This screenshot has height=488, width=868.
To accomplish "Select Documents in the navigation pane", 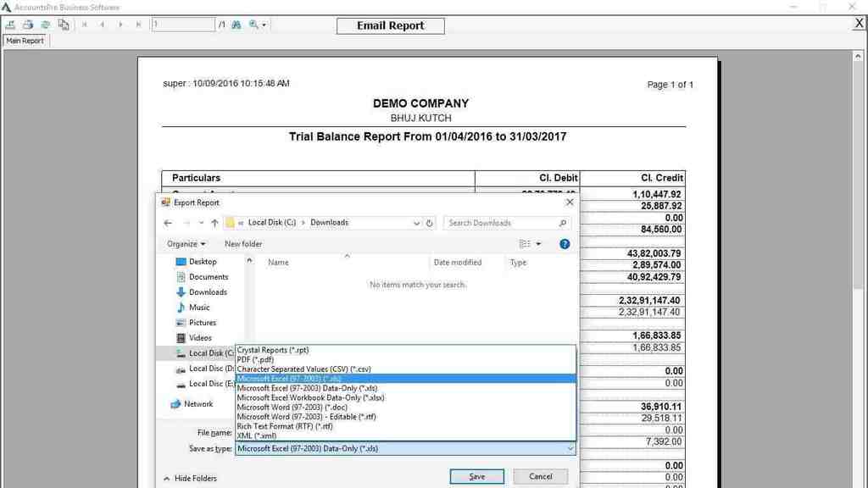I will coord(209,277).
